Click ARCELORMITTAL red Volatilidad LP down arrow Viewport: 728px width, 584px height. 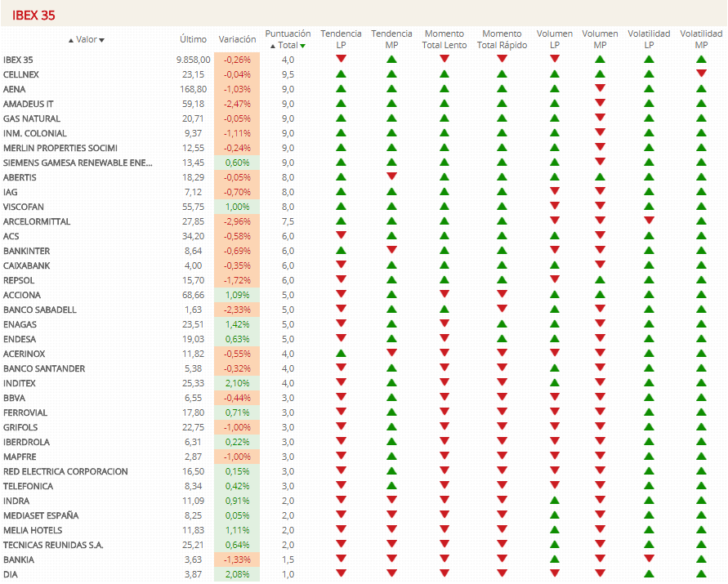coord(649,221)
